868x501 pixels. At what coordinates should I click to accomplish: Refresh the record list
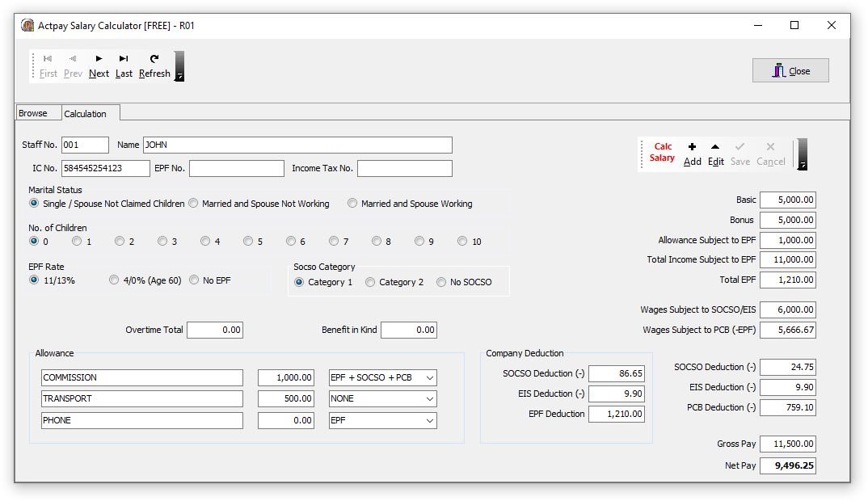154,66
